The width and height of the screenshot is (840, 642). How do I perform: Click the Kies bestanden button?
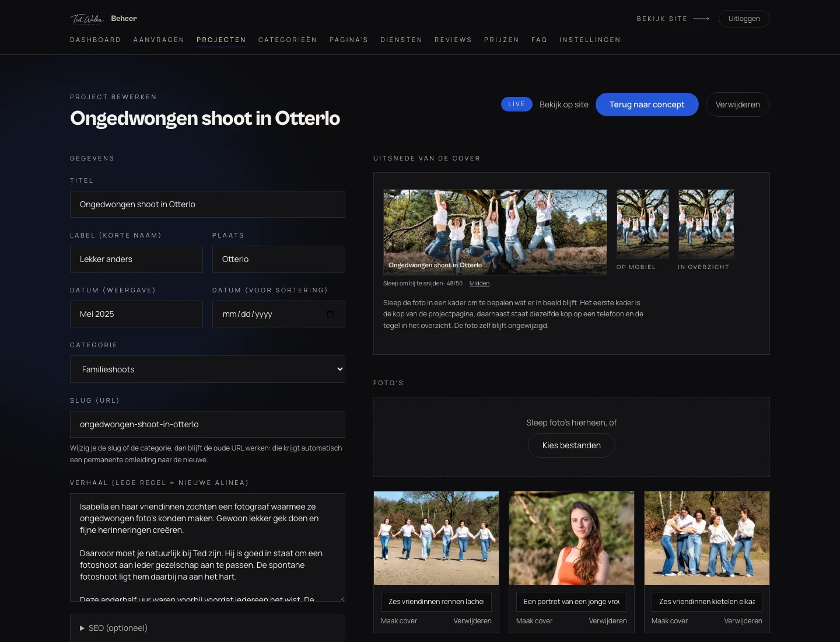pos(572,445)
